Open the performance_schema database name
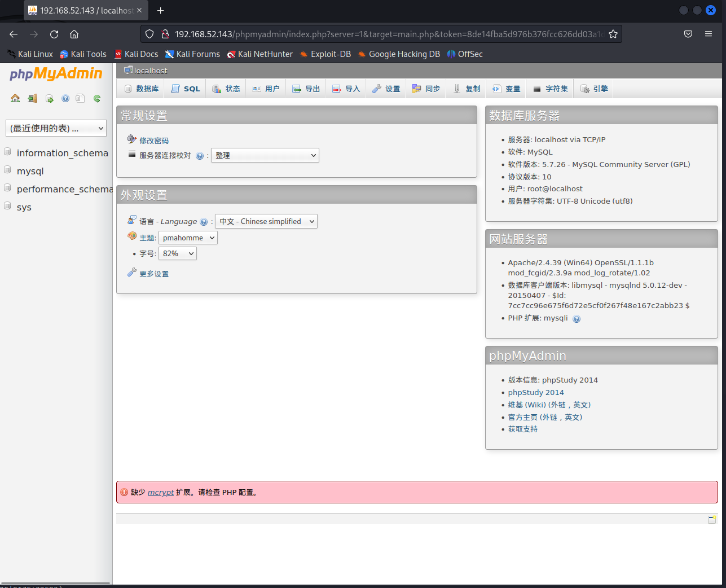The height and width of the screenshot is (588, 726). click(x=65, y=189)
